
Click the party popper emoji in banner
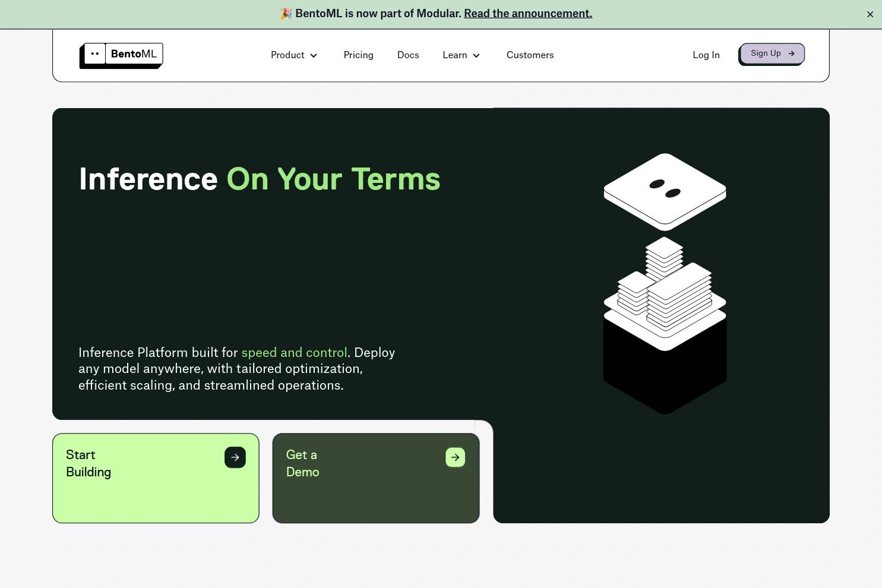[x=286, y=14]
